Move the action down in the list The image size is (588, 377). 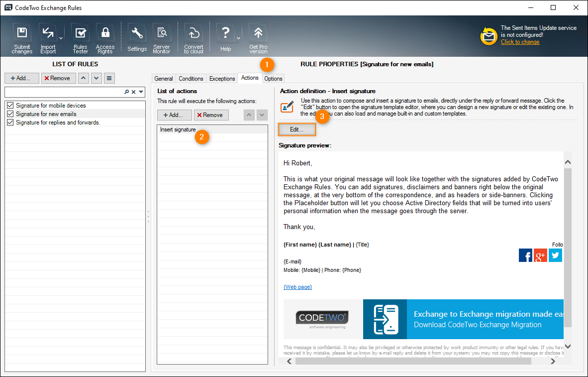pos(262,115)
